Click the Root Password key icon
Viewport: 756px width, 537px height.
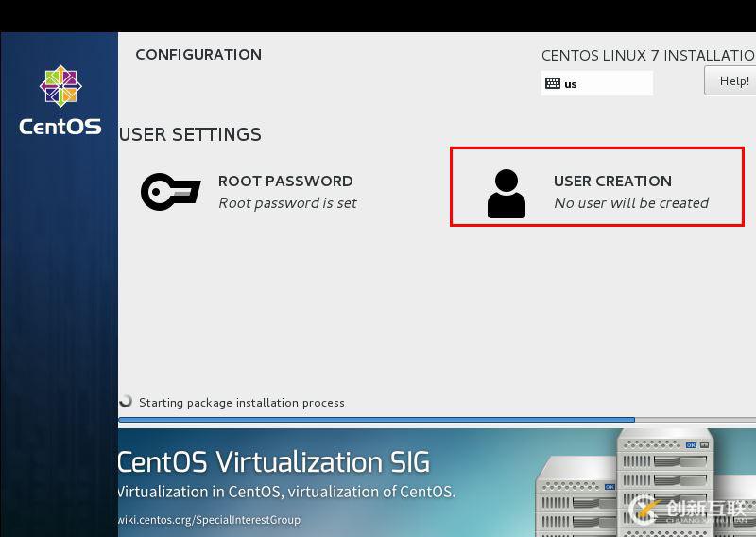[170, 192]
